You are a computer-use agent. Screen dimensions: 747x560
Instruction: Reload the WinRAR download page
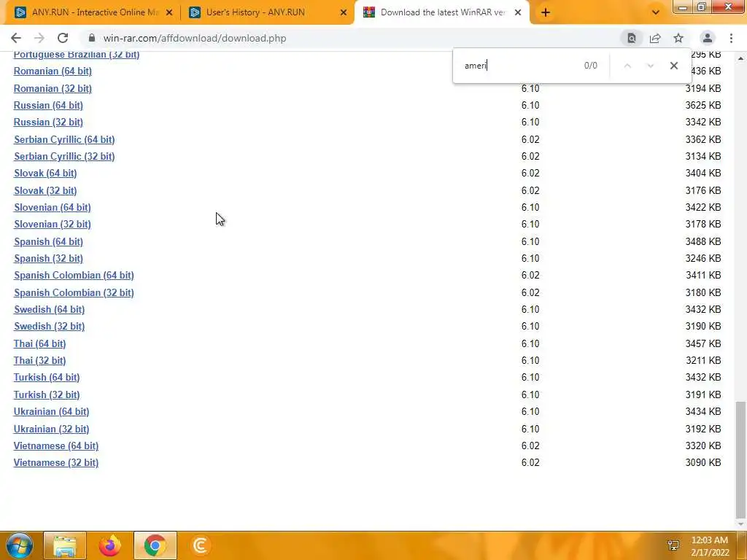coord(63,38)
